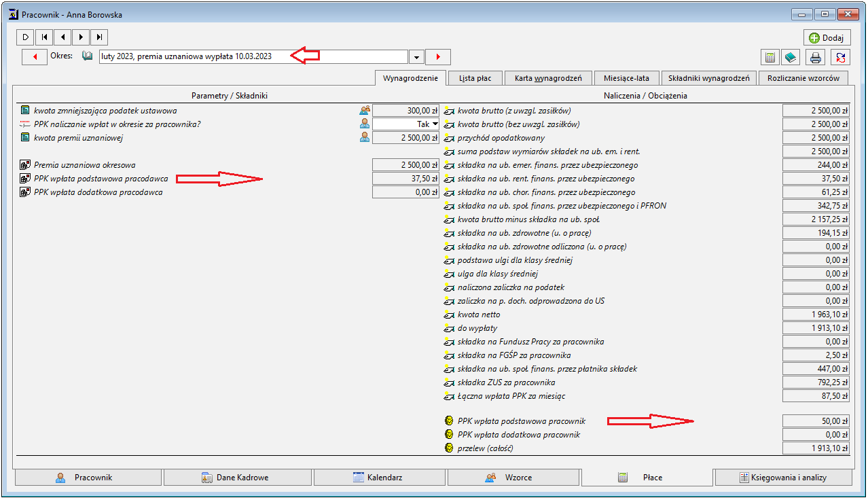The height and width of the screenshot is (500, 868).
Task: Open the calculator tool icon
Action: [770, 57]
